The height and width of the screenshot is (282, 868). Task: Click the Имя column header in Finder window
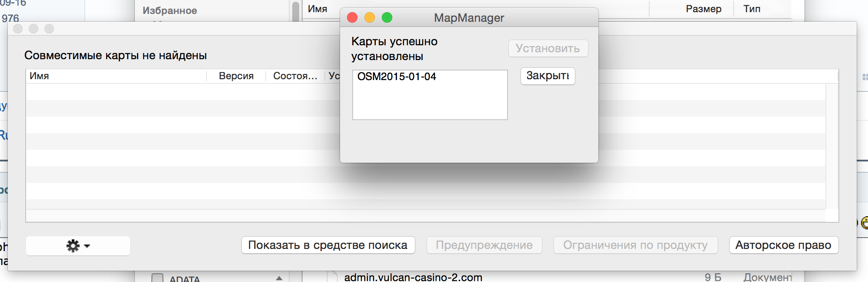pyautogui.click(x=318, y=9)
